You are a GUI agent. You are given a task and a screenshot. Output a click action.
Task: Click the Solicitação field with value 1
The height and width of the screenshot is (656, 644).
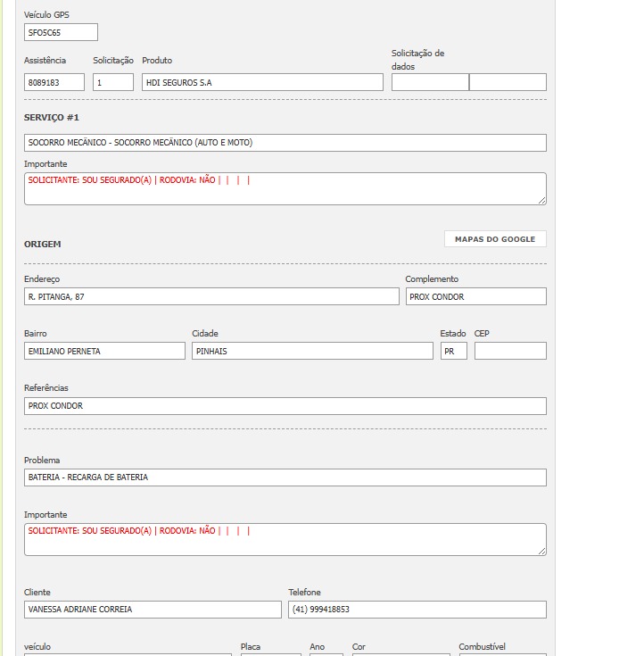point(113,82)
